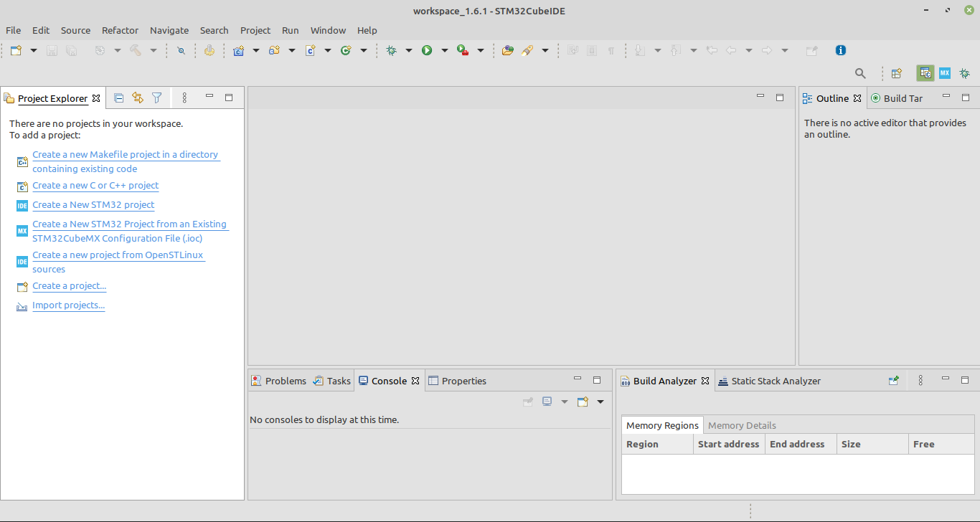
Task: Expand the External Tools dropdown arrow
Action: pyautogui.click(x=480, y=50)
